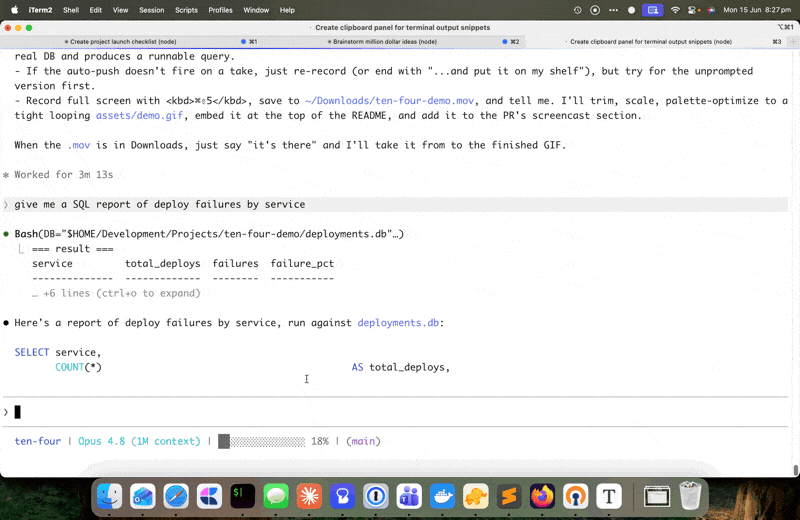Click the .mov link in the reply
This screenshot has width=800, height=520.
[x=79, y=145]
